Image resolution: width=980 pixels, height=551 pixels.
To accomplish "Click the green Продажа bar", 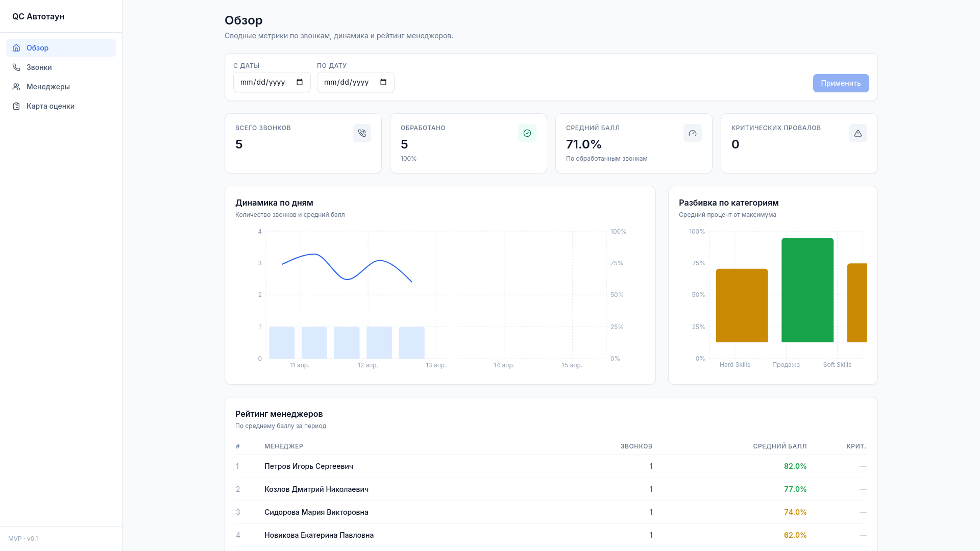I will [x=807, y=290].
